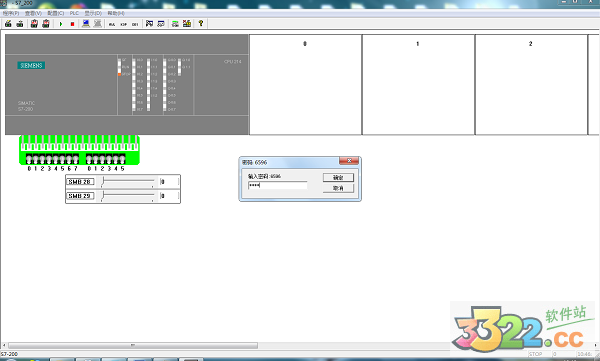Toggle input switch 7 in first group
The height and width of the screenshot is (361, 600).
coord(75,158)
